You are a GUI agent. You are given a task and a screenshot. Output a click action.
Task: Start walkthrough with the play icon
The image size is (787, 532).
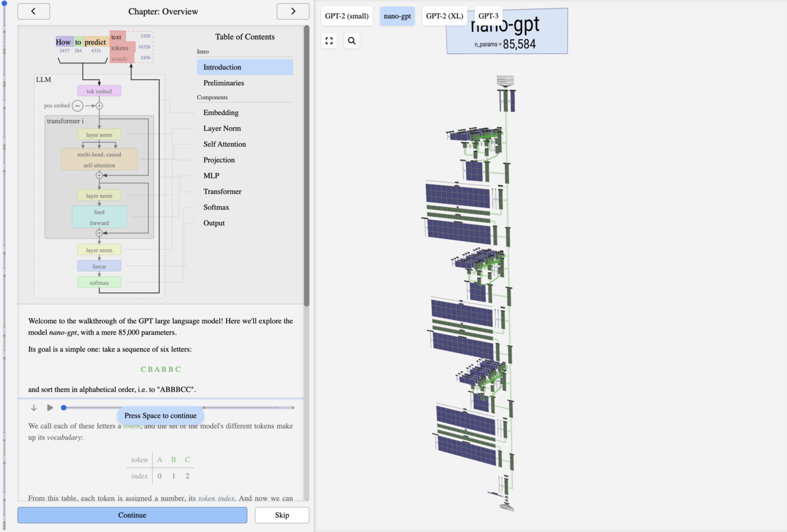tap(50, 408)
